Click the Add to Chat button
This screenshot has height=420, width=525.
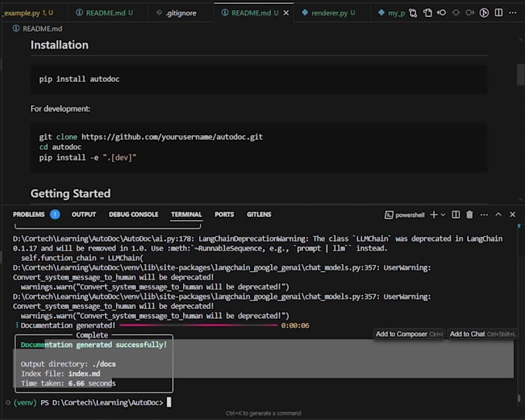click(483, 334)
